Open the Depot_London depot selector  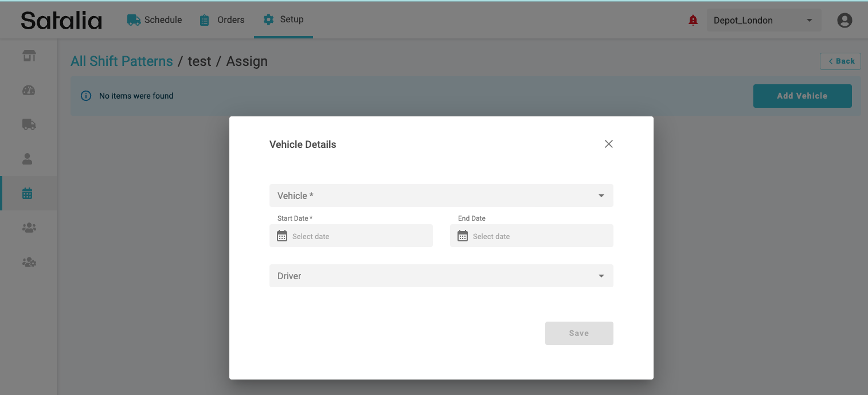(763, 21)
